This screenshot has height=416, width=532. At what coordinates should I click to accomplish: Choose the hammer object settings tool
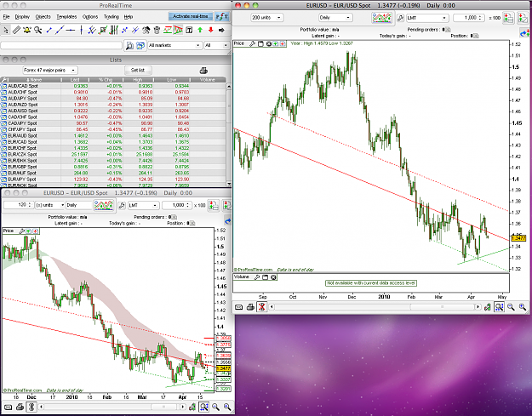click(146, 31)
